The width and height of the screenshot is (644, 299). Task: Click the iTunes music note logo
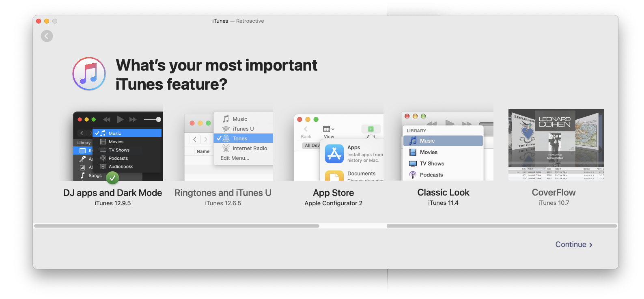pos(89,74)
